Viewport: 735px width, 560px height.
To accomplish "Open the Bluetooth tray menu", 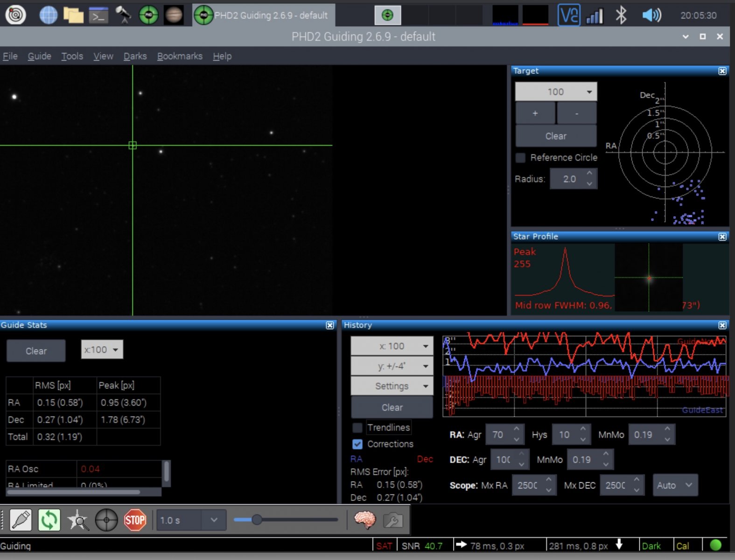I will click(x=621, y=15).
